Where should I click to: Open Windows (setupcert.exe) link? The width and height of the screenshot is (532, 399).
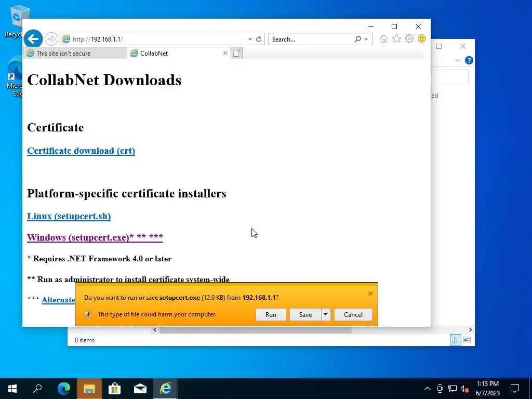point(95,237)
